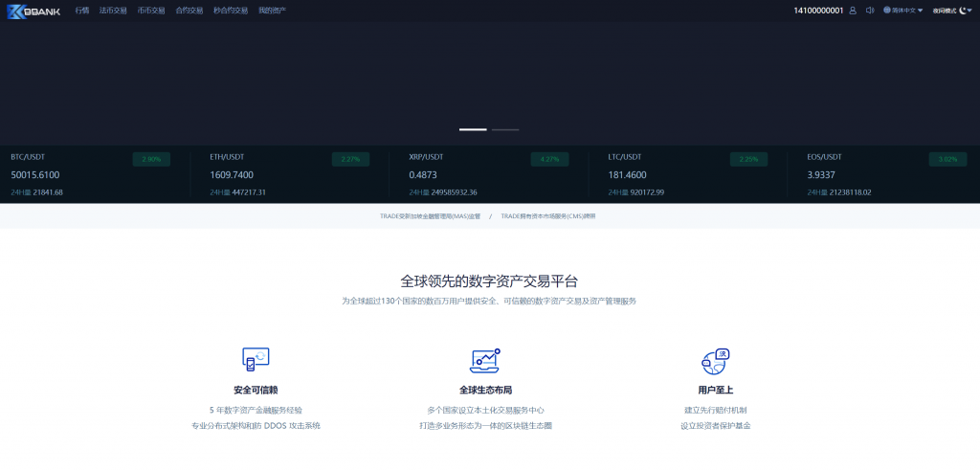
Task: Click XRP price 0.4873
Action: click(423, 175)
